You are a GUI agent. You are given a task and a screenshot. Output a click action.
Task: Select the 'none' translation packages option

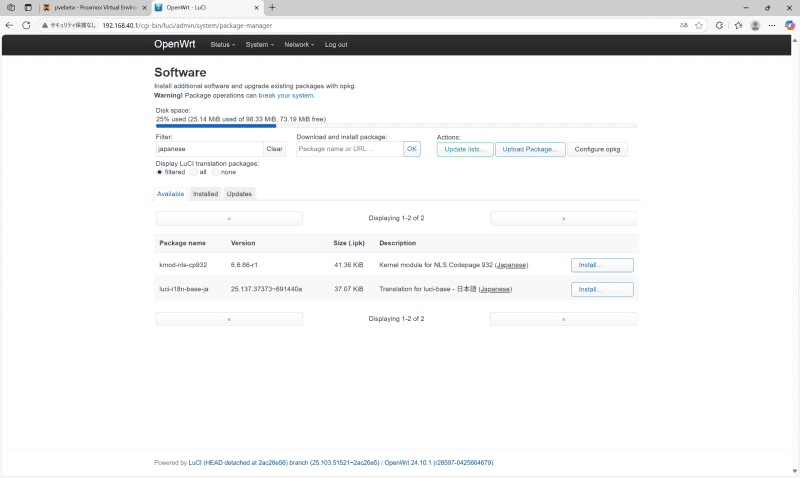pos(215,172)
